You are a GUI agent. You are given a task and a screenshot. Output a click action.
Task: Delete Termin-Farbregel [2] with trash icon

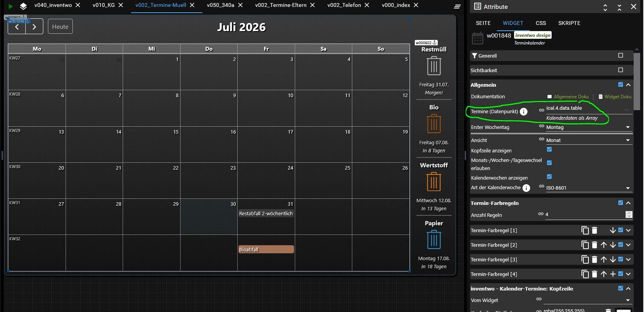[x=595, y=245]
